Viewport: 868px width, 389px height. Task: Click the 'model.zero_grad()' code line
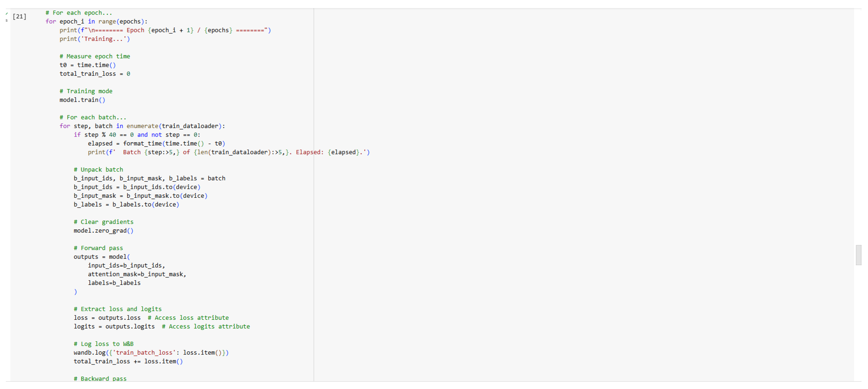(x=103, y=231)
